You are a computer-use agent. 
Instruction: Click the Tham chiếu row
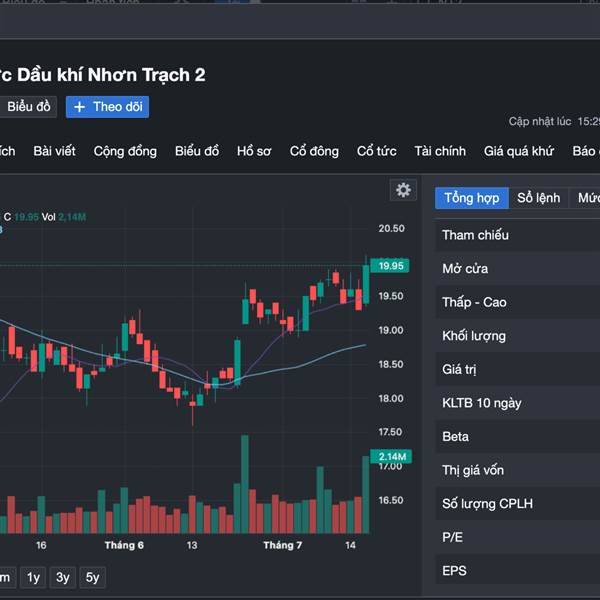click(518, 235)
